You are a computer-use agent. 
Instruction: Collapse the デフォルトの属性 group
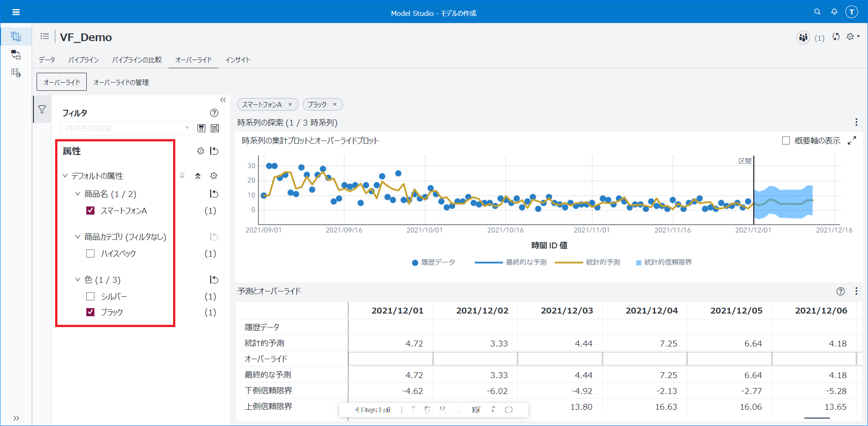click(65, 176)
